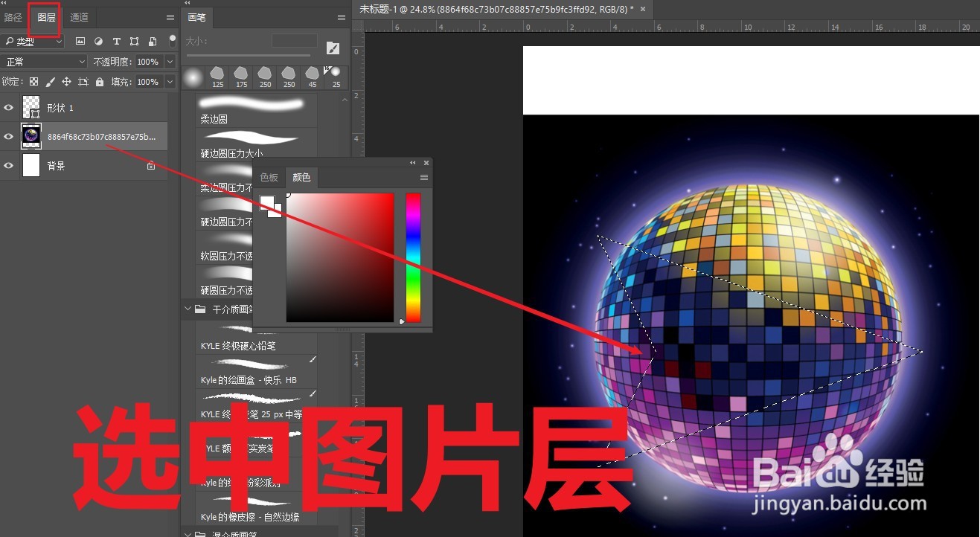The width and height of the screenshot is (980, 537).
Task: Toggle the layer filtering switch
Action: pyautogui.click(x=172, y=41)
